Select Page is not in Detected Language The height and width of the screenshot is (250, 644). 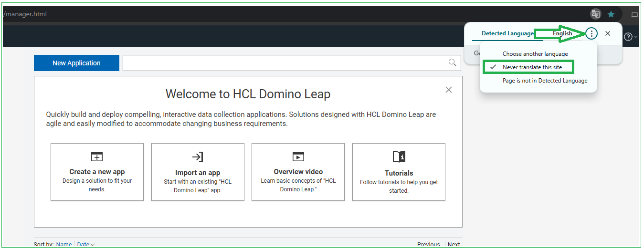545,81
